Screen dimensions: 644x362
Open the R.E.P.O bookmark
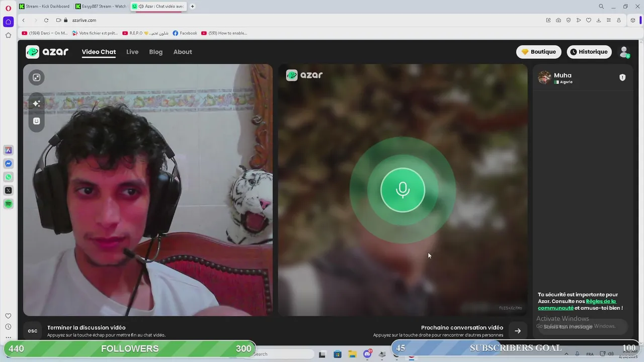pos(145,33)
